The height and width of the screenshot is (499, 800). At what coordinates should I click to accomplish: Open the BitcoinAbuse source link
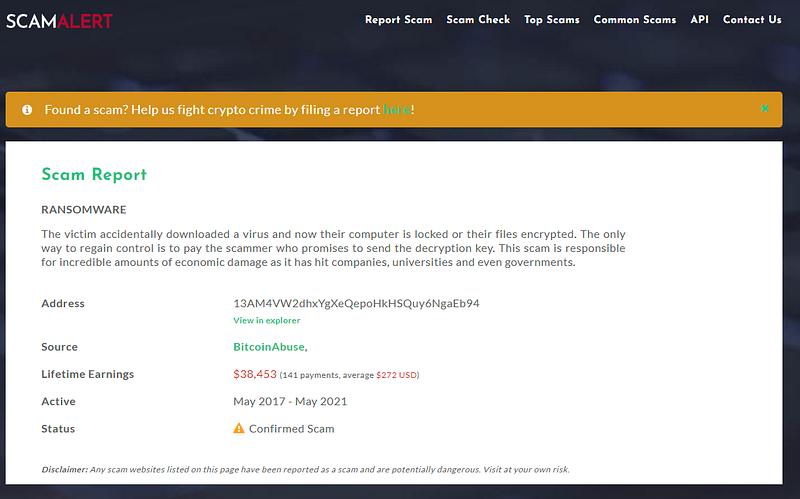pyautogui.click(x=269, y=347)
